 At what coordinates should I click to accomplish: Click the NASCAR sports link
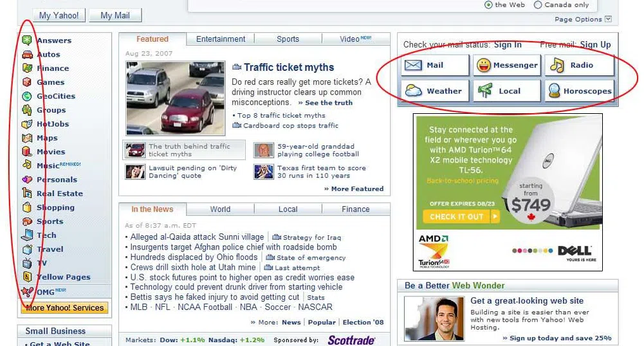point(315,307)
